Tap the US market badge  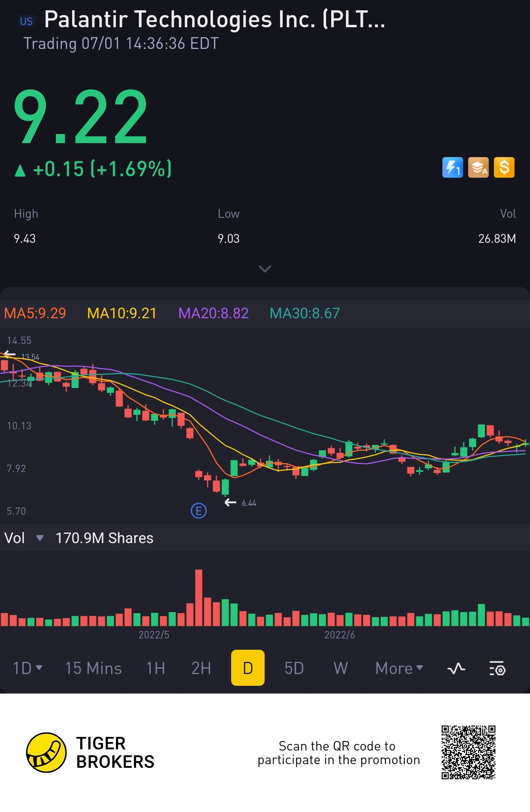(26, 21)
